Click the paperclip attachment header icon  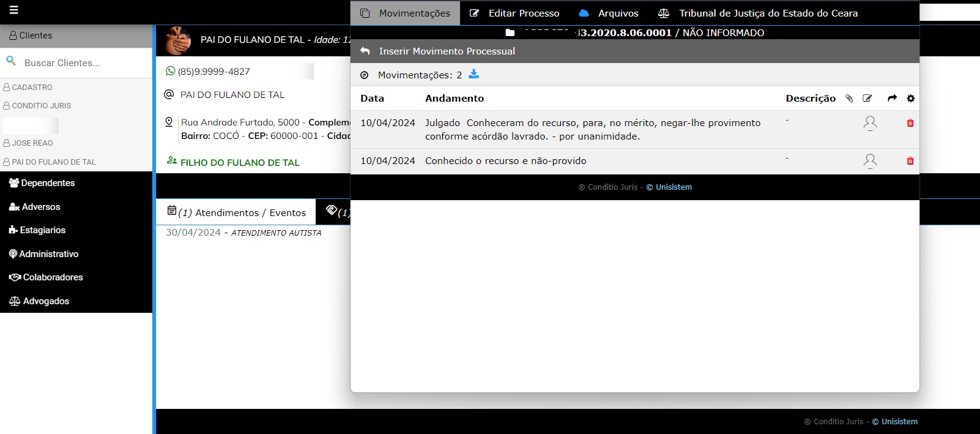coord(849,99)
